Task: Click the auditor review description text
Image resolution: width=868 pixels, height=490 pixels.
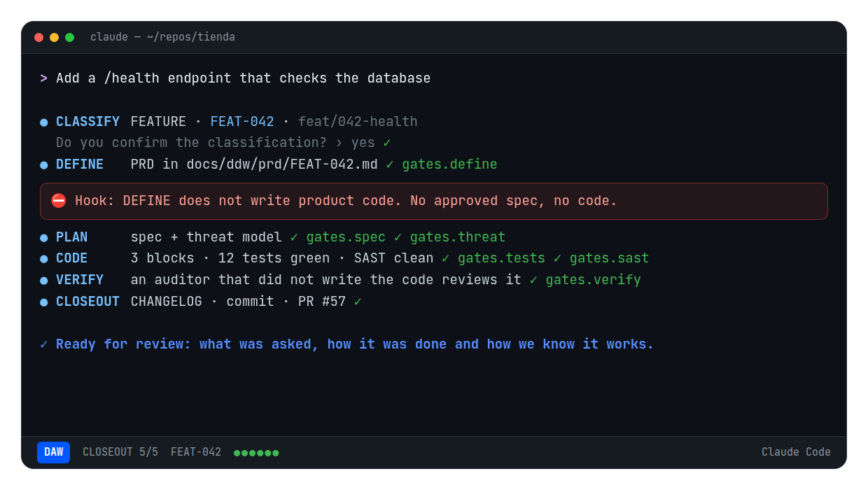Action: click(326, 280)
